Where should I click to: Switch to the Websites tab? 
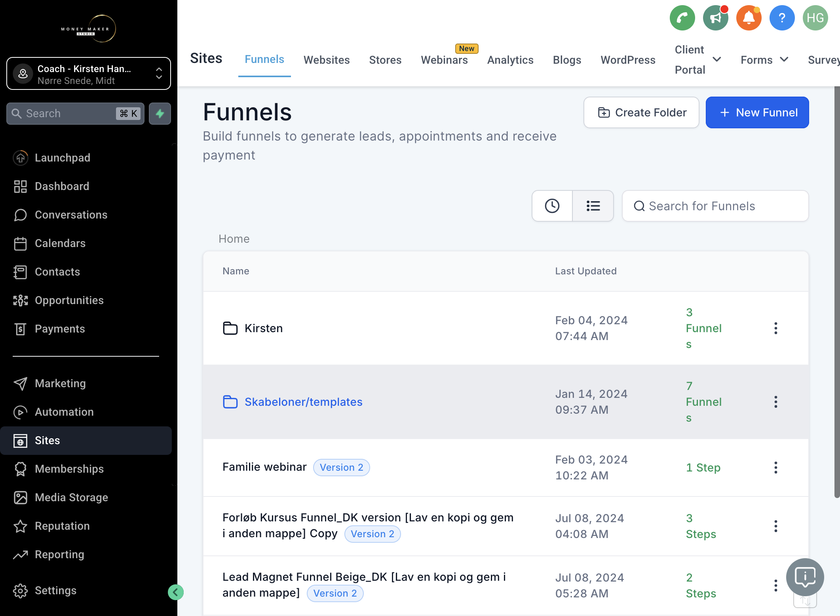tap(327, 60)
